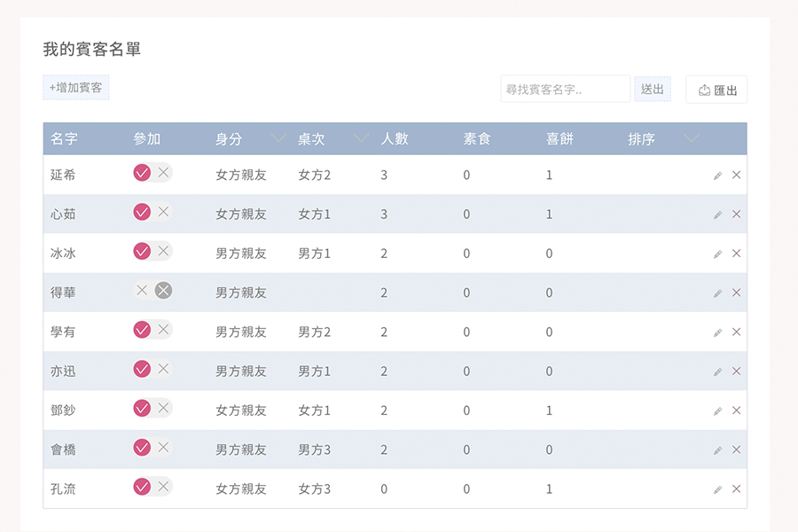Image resolution: width=798 pixels, height=532 pixels.
Task: Open the 排序 sorting dropdown
Action: point(692,138)
